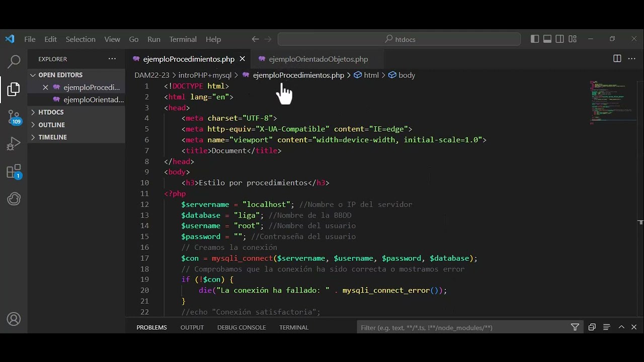Click the $servername variable on line 12
644x362 pixels.
pos(205,205)
